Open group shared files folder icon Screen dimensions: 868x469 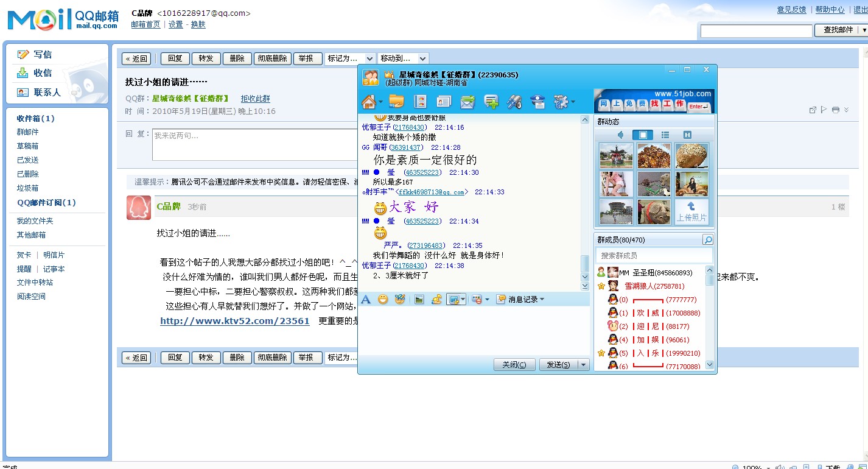point(396,102)
